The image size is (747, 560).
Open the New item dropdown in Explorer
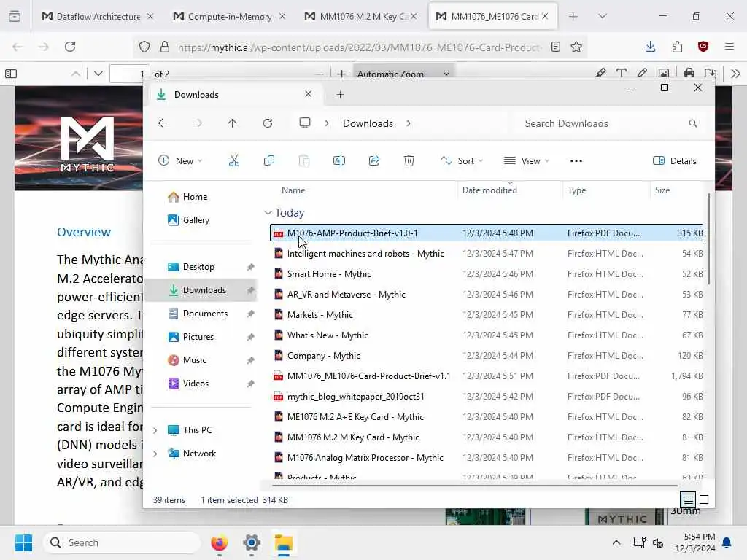pos(180,161)
